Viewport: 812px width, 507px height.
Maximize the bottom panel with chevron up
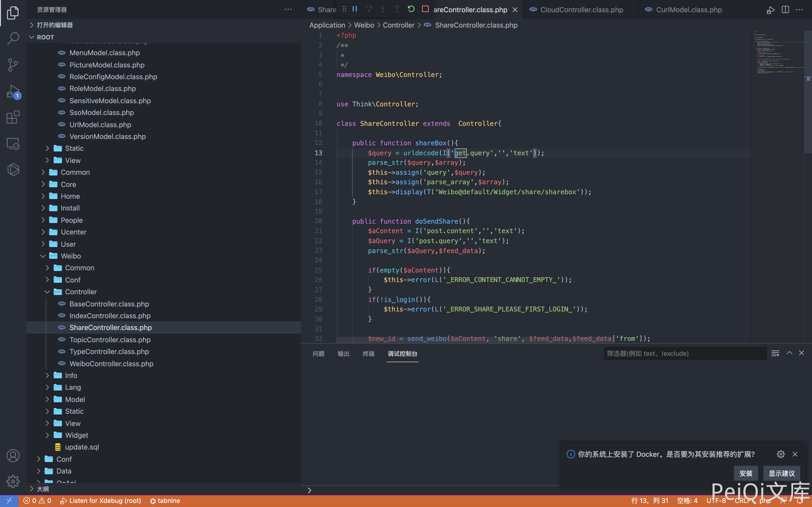[790, 353]
